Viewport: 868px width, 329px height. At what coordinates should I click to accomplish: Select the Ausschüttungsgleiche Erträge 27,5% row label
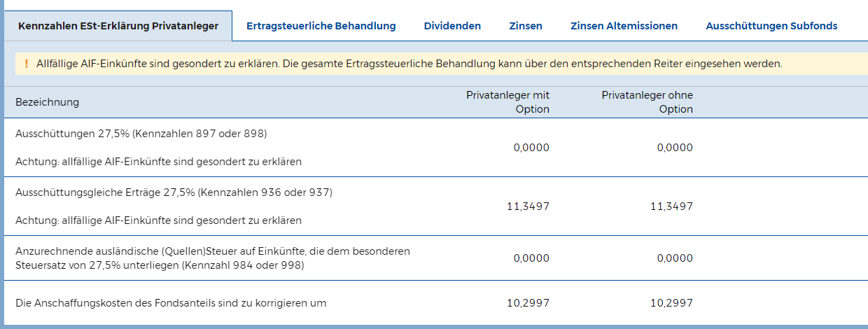coord(174,192)
